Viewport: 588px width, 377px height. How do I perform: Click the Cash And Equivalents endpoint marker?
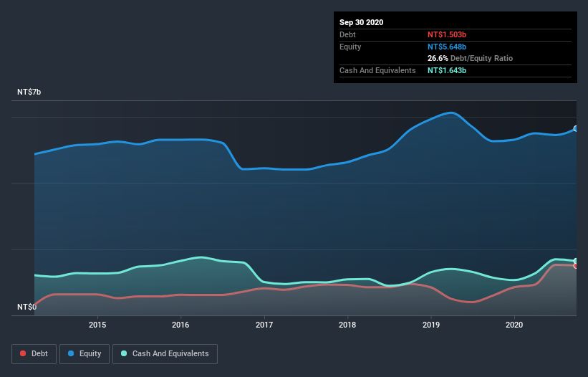point(576,261)
